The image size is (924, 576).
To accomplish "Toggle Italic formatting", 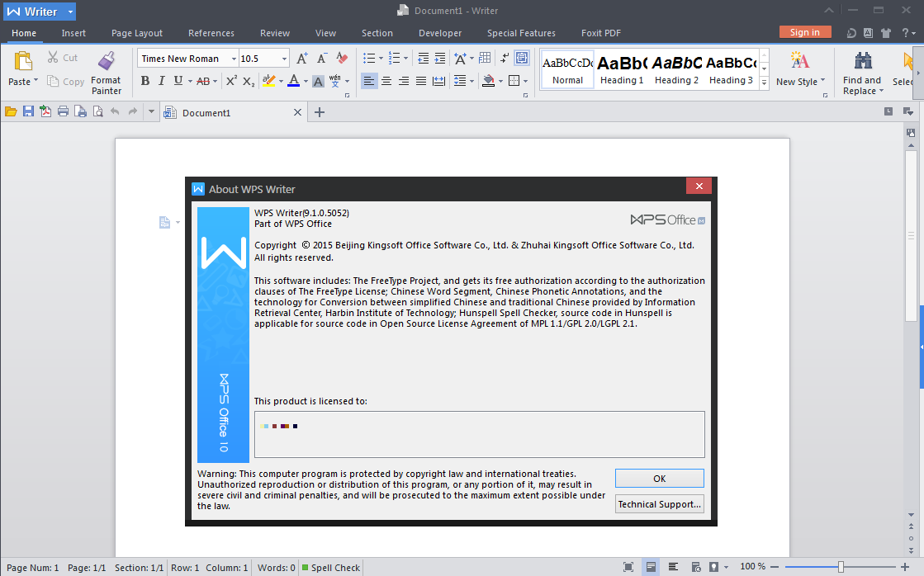I will (x=162, y=81).
